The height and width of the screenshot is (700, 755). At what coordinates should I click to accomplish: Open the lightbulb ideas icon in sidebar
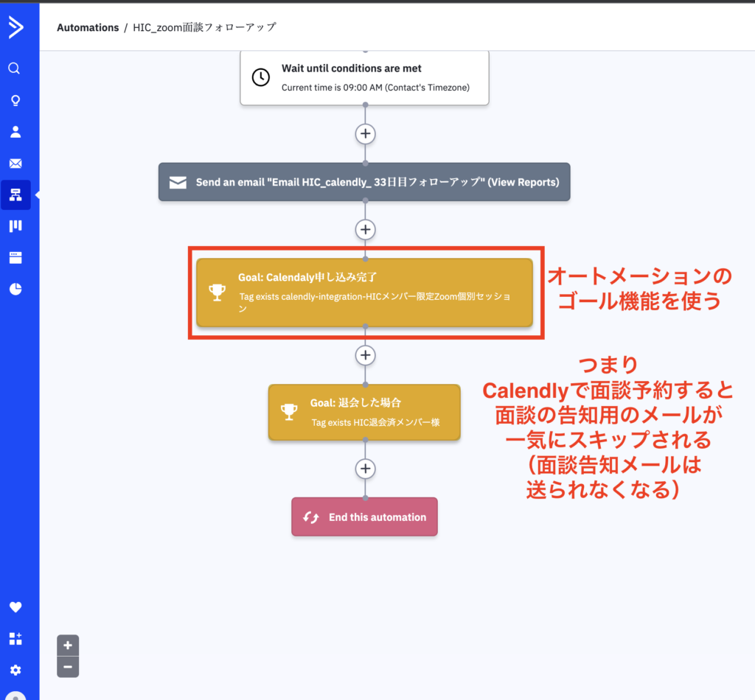tap(15, 100)
